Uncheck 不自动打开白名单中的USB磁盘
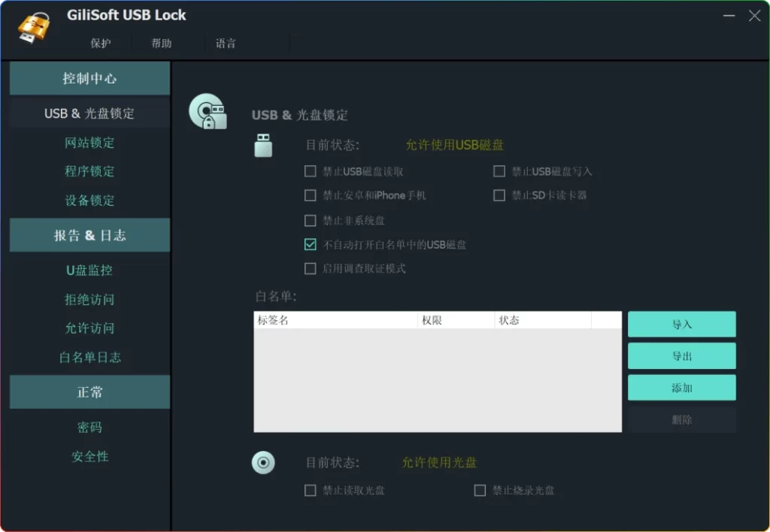 tap(310, 243)
